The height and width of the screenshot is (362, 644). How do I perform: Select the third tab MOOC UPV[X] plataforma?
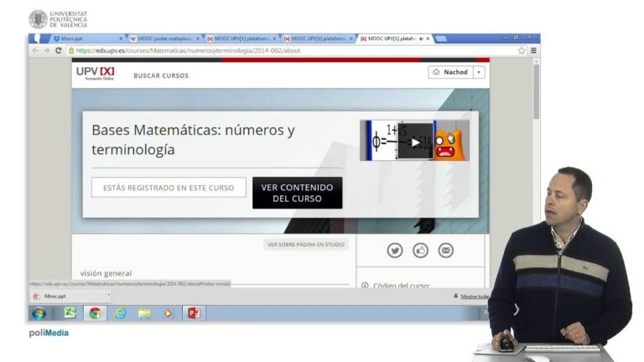click(241, 39)
